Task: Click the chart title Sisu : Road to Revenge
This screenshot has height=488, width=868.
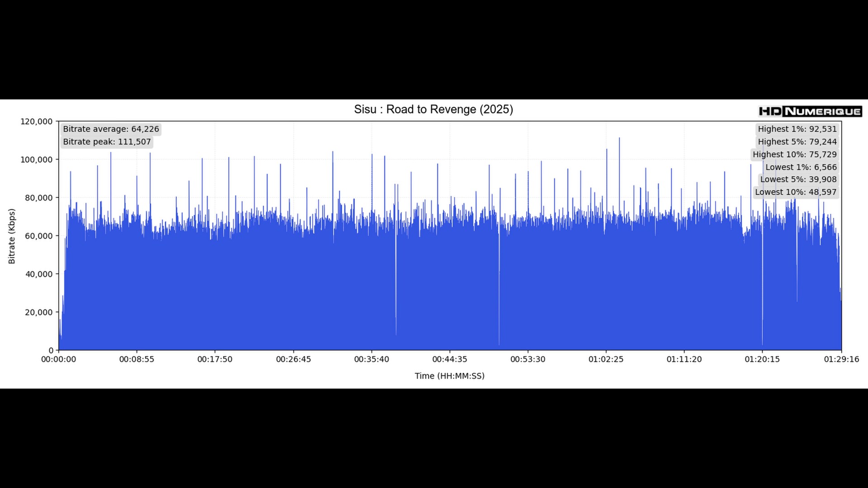Action: click(433, 109)
